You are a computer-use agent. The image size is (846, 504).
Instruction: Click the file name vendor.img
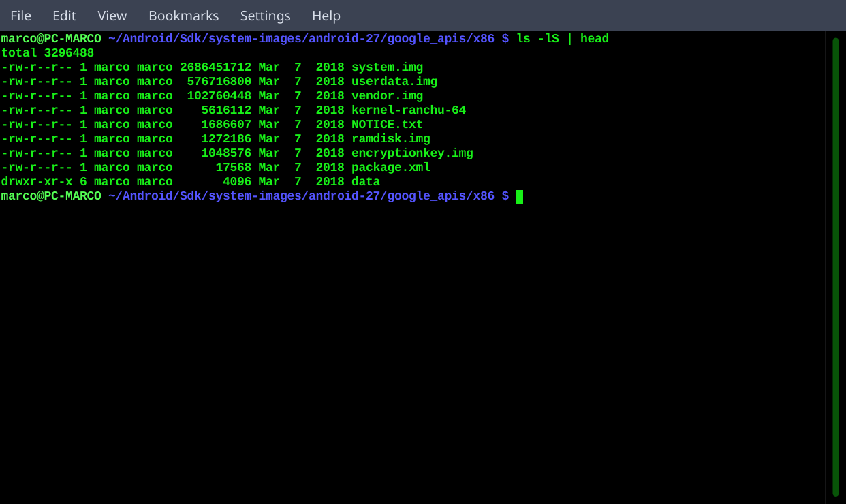[387, 96]
